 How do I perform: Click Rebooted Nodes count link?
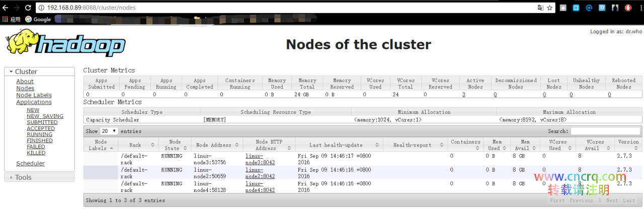pyautogui.click(x=609, y=94)
